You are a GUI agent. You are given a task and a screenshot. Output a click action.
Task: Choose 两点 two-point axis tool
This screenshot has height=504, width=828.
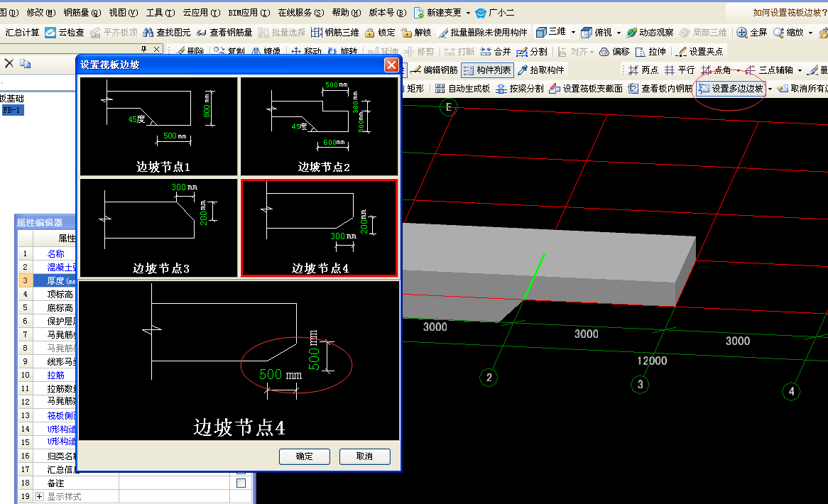[x=643, y=70]
